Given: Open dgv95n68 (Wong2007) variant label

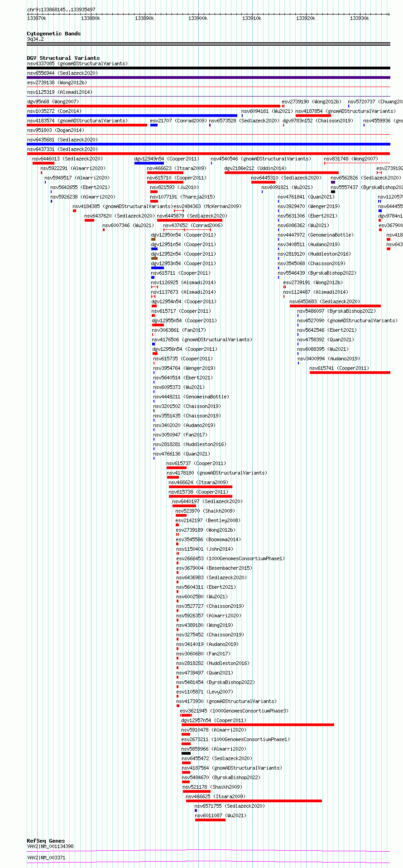Looking at the screenshot, I should click(53, 102).
